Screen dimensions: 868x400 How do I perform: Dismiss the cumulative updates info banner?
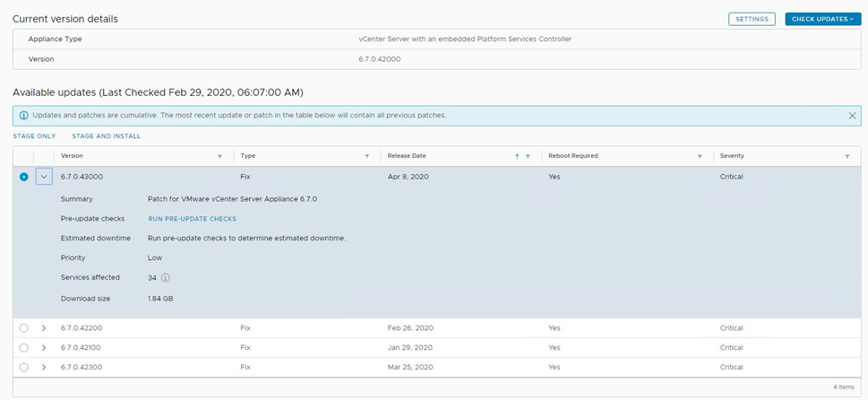pos(852,116)
